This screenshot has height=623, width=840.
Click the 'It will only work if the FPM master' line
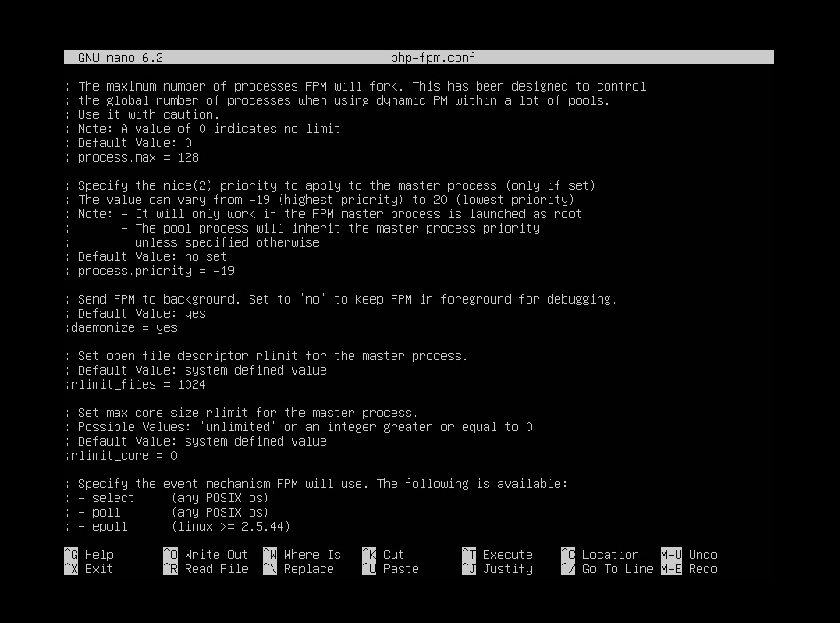click(x=323, y=214)
